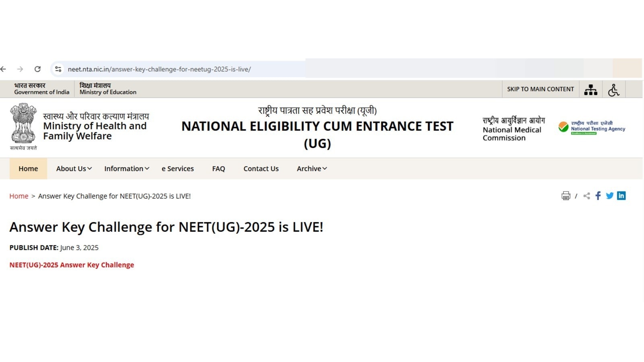Click the URL in the address bar

point(159,69)
